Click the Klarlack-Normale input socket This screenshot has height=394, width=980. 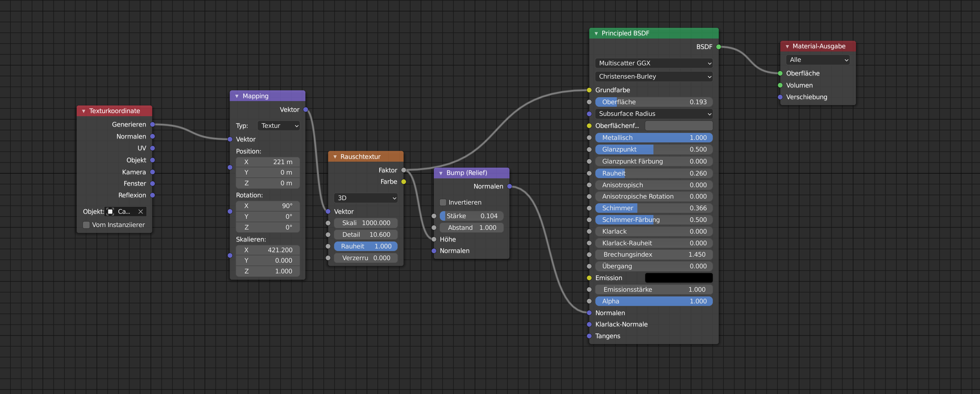click(589, 324)
